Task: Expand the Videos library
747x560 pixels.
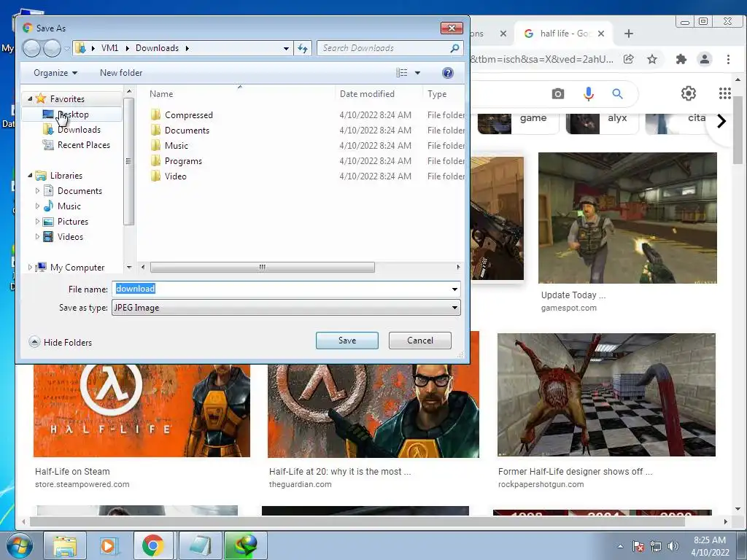Action: tap(37, 236)
